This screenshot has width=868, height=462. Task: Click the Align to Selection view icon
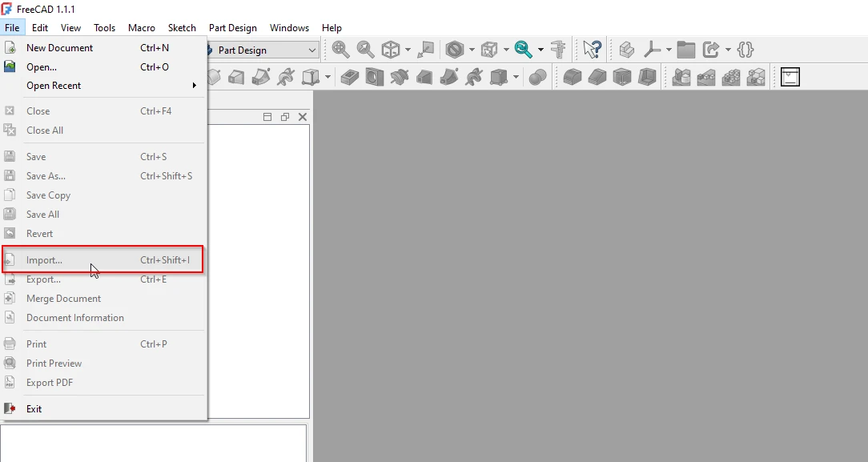[426, 50]
